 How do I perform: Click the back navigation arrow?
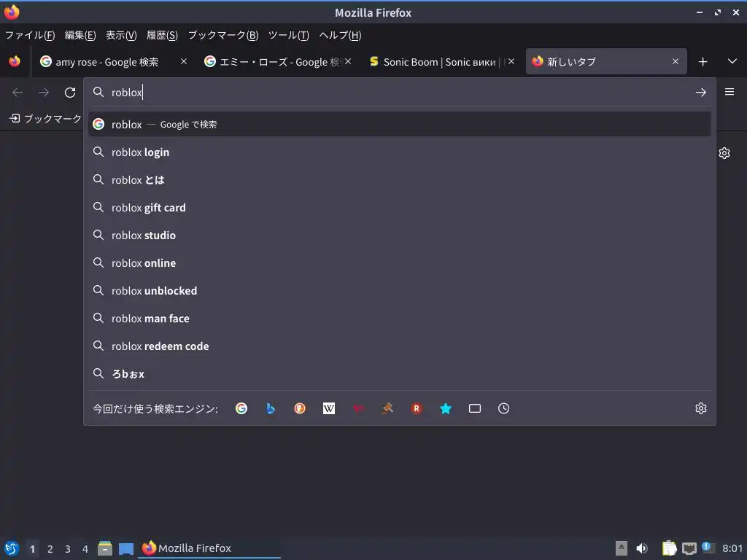coord(18,93)
